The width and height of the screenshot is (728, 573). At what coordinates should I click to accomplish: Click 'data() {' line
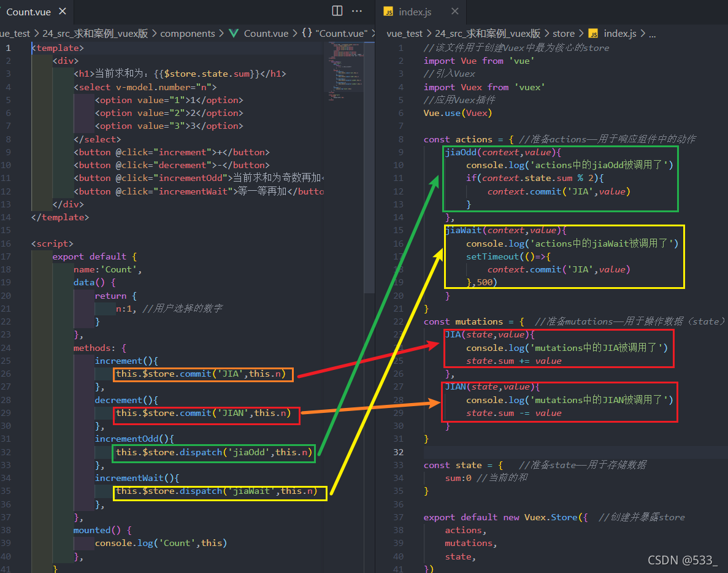[94, 283]
